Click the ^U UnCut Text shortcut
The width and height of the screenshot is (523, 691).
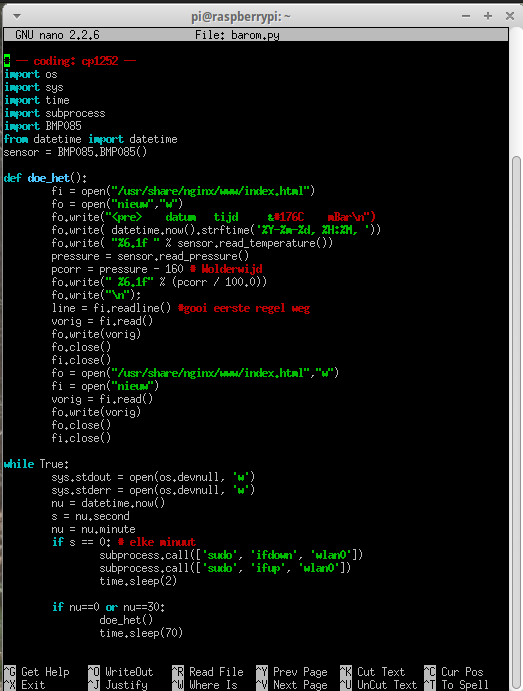[x=378, y=685]
